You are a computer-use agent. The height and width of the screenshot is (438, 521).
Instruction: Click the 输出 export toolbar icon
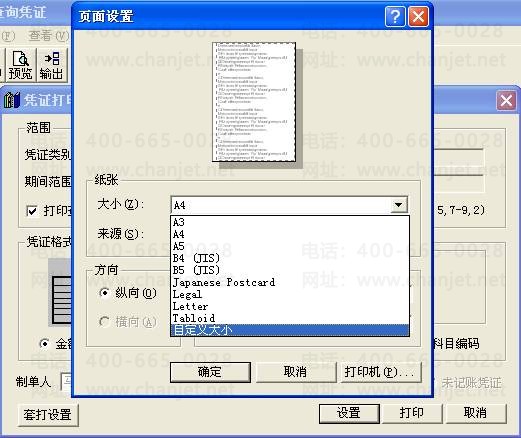point(52,65)
